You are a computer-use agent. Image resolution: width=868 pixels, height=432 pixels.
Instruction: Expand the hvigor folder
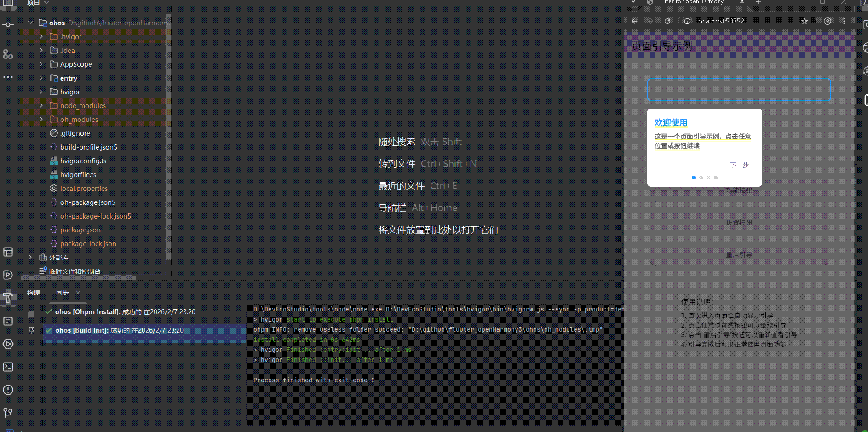coord(41,92)
